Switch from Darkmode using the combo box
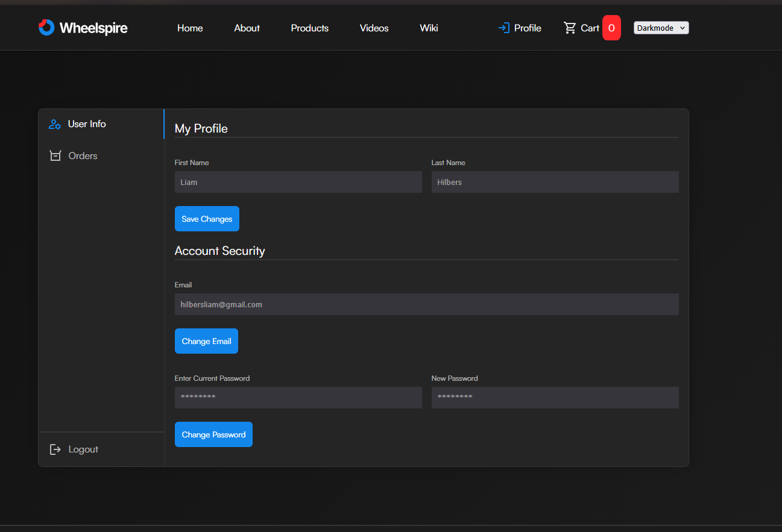This screenshot has width=782, height=532. [x=661, y=27]
